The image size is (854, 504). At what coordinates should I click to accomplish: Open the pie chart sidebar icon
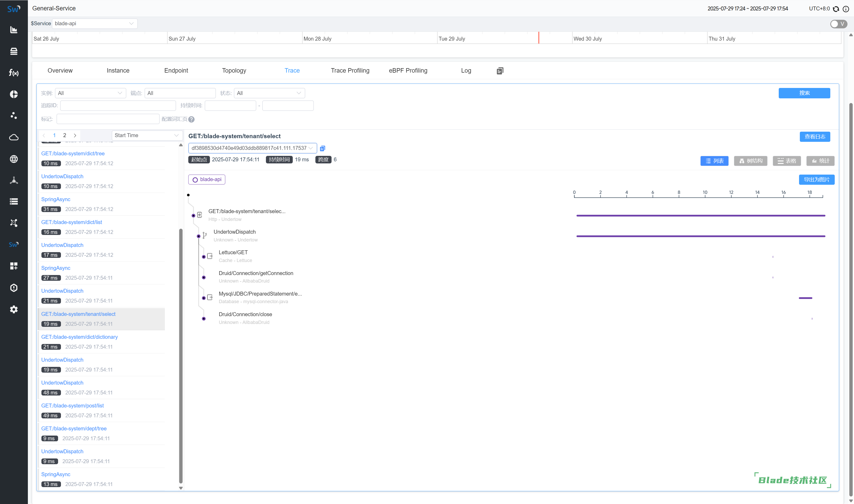[x=14, y=94]
